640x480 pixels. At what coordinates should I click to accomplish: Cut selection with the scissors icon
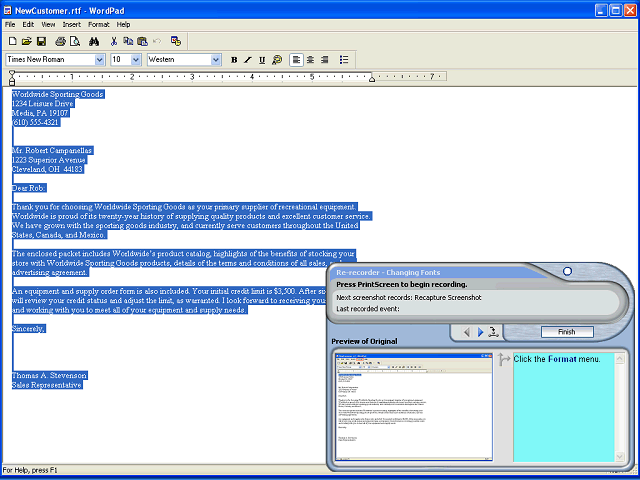click(114, 41)
